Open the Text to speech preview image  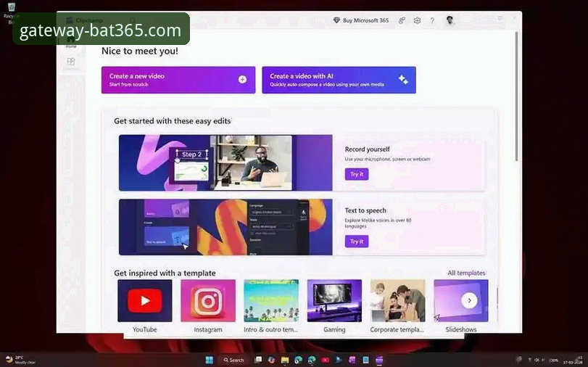click(225, 227)
